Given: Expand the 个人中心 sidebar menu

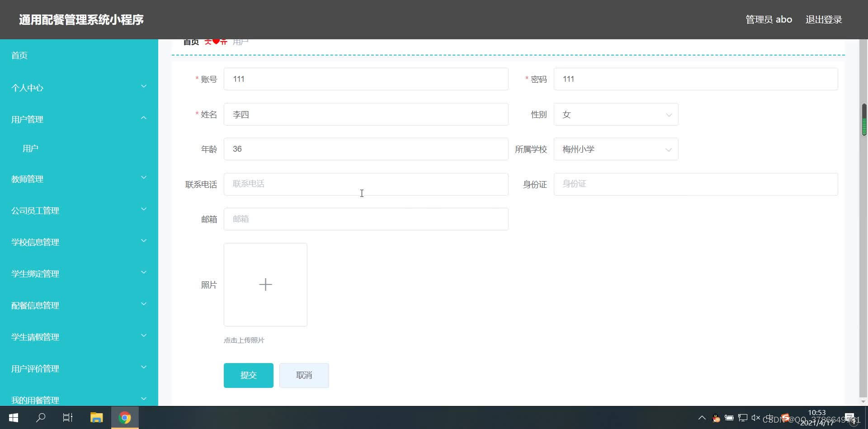Looking at the screenshot, I should pyautogui.click(x=79, y=88).
